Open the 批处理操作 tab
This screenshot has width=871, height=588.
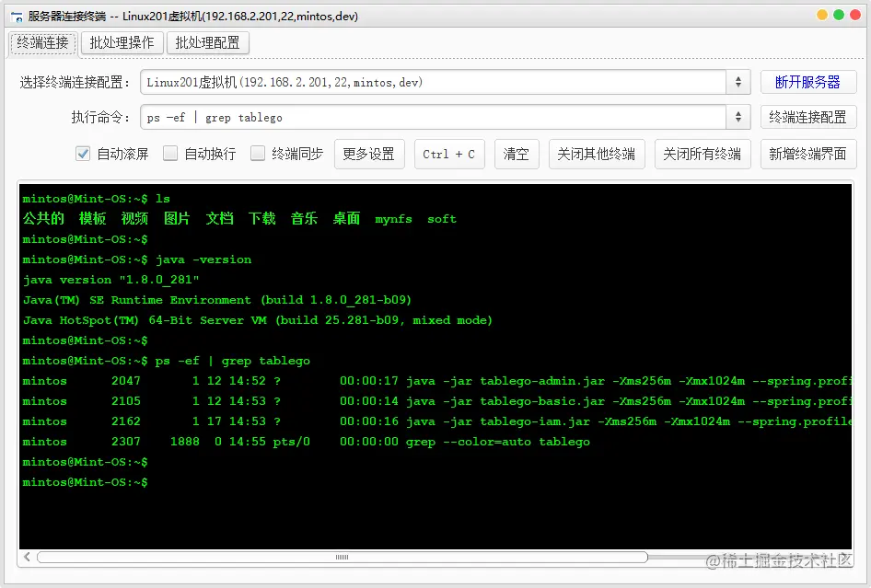tap(122, 42)
